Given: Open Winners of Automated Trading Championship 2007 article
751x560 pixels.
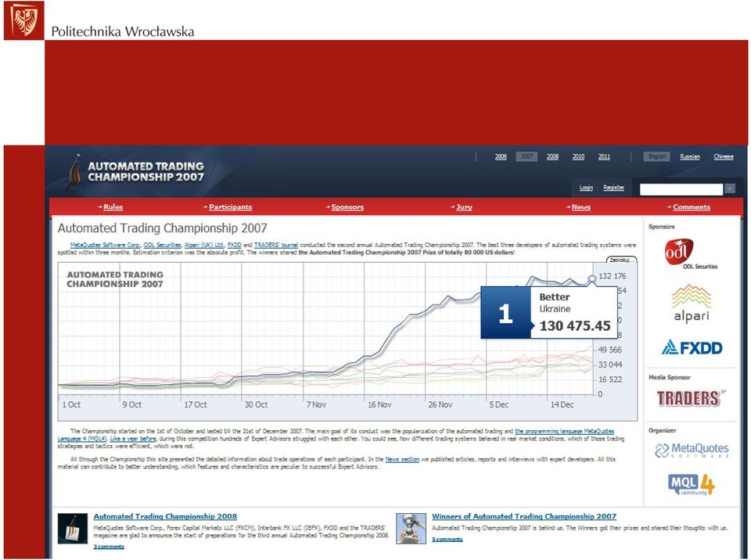Looking at the screenshot, I should [x=524, y=516].
